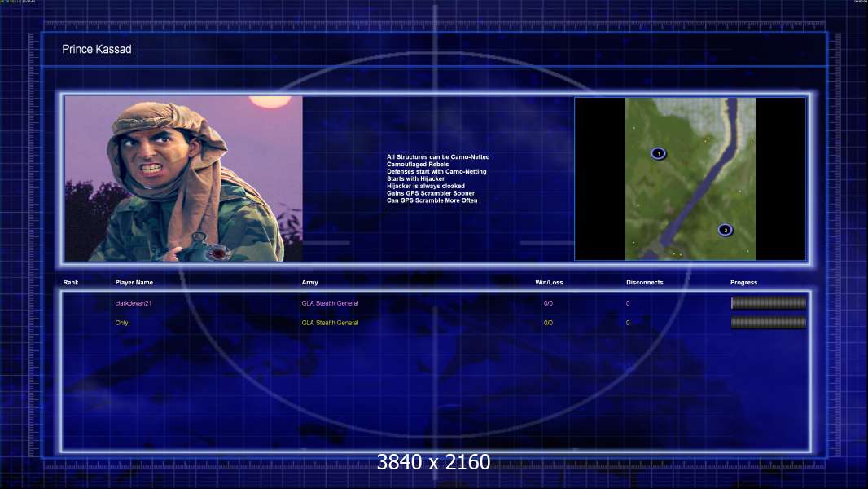
Task: Select player name clarkdevan21
Action: coord(134,303)
